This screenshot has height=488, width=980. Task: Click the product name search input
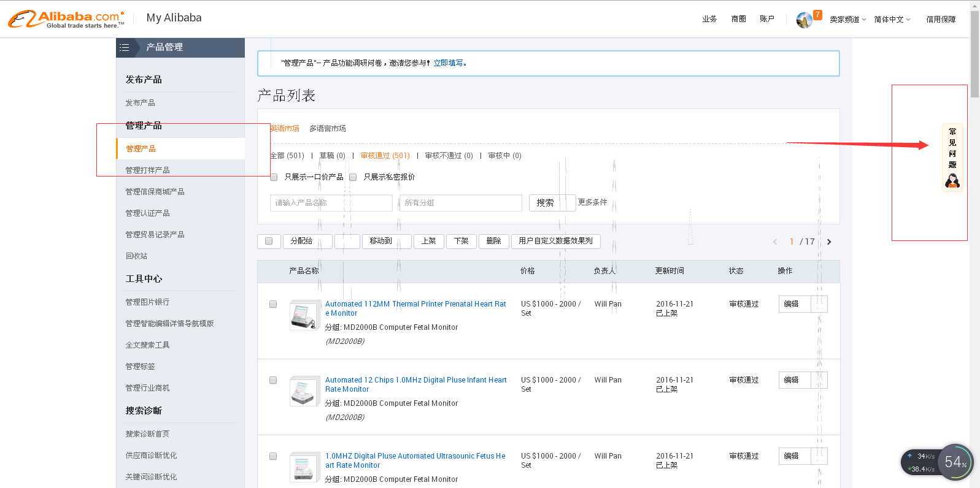[331, 203]
